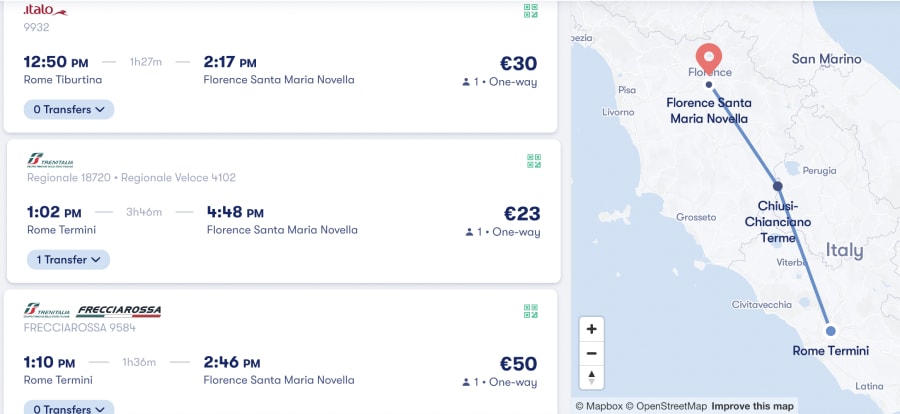This screenshot has height=414, width=900.
Task: Select the €50 Frecciarossa fare
Action: coord(518,364)
